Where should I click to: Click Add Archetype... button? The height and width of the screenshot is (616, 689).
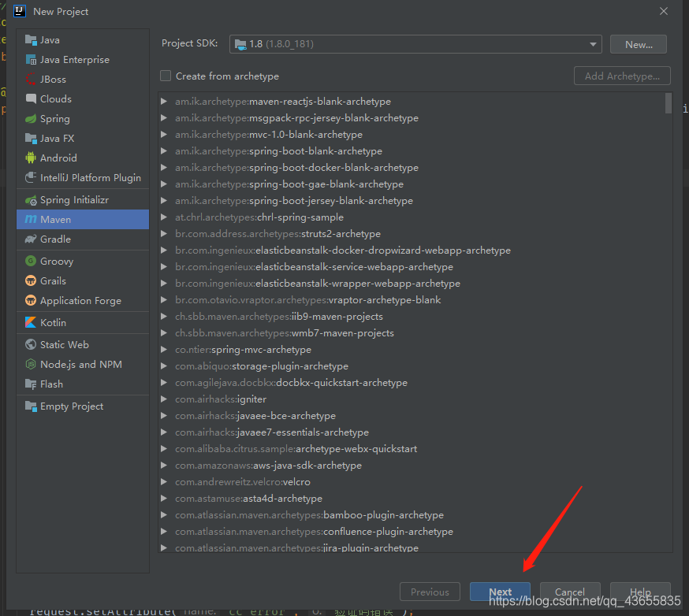pos(622,76)
